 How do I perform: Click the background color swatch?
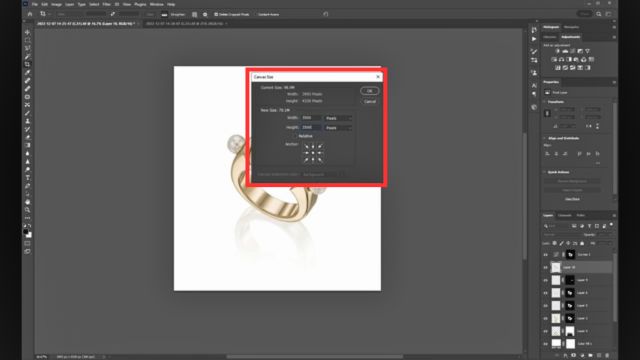[x=29, y=235]
